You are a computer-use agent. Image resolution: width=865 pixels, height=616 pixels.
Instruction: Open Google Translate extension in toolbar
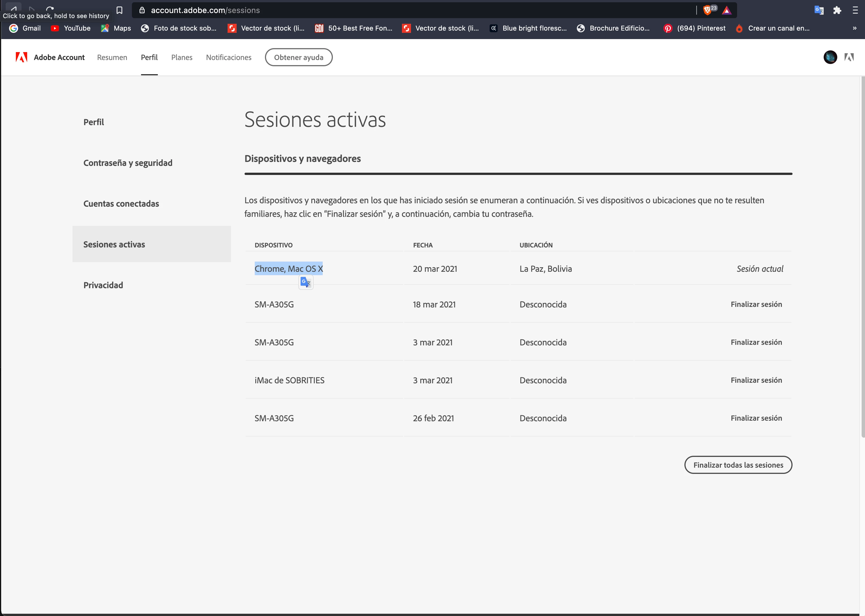(819, 10)
